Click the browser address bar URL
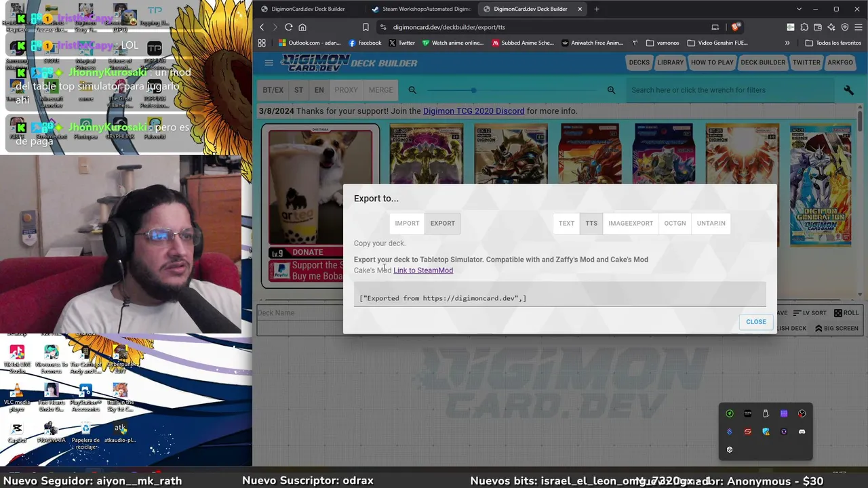Screen dimensions: 868x488 tap(449, 27)
